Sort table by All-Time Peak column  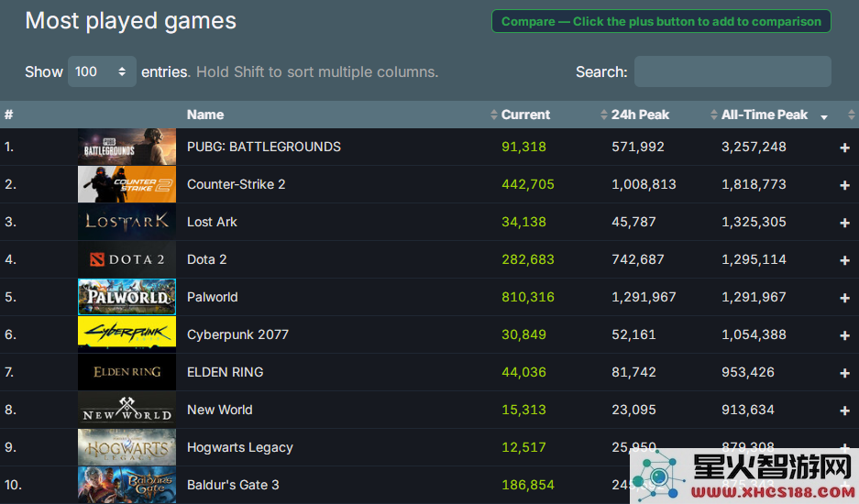coord(765,115)
